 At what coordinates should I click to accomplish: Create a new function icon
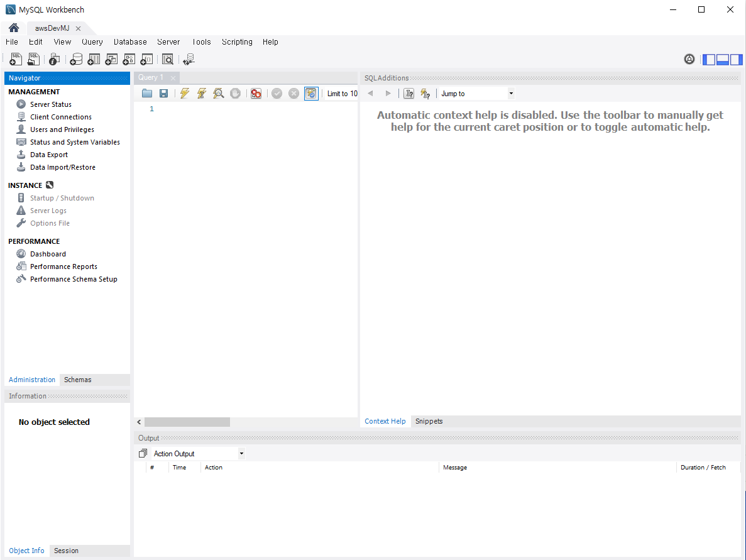tap(146, 59)
